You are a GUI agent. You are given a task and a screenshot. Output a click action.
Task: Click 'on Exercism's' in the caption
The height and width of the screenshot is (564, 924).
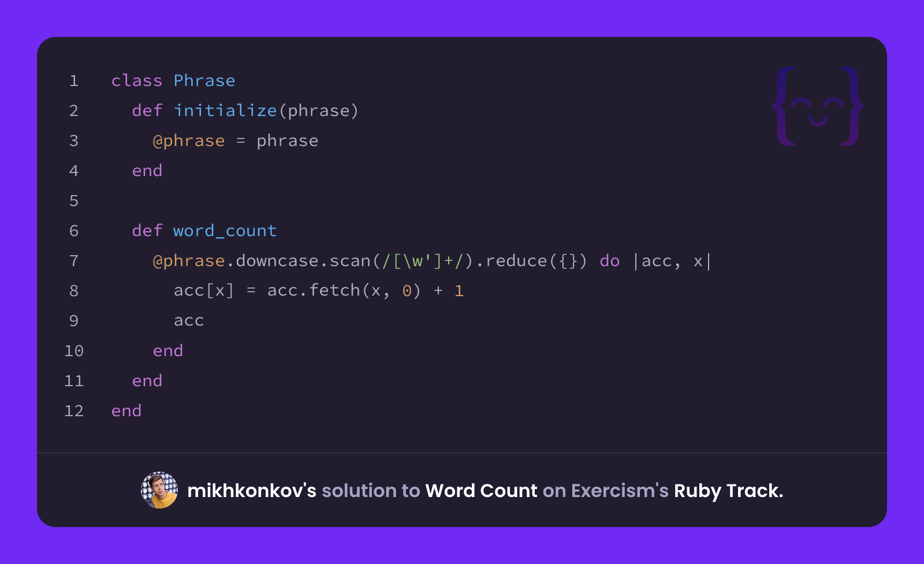[x=605, y=491]
